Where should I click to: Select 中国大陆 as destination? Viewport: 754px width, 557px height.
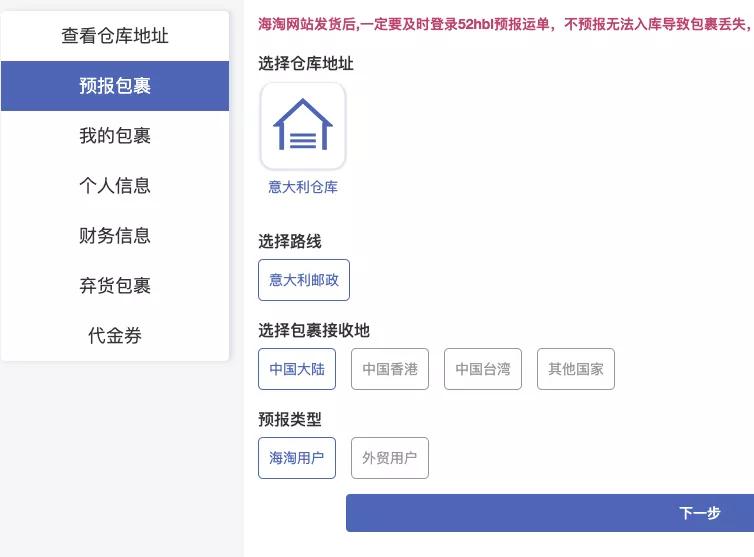(297, 369)
